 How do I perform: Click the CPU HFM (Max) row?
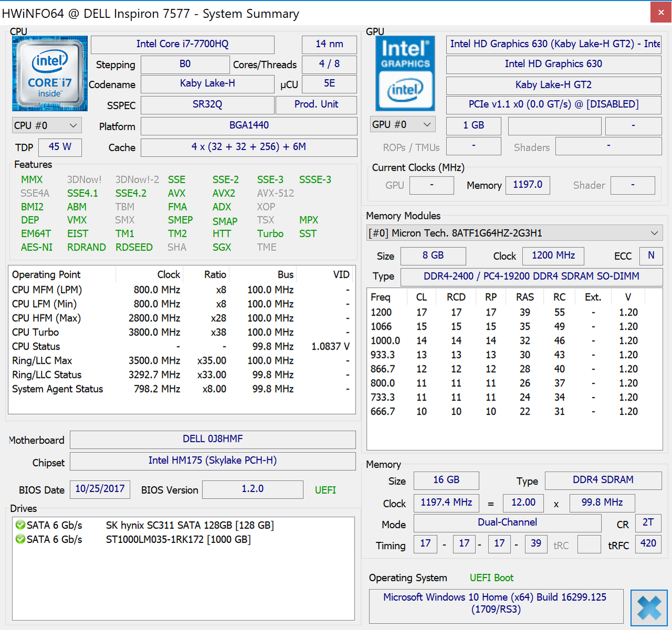click(x=182, y=318)
